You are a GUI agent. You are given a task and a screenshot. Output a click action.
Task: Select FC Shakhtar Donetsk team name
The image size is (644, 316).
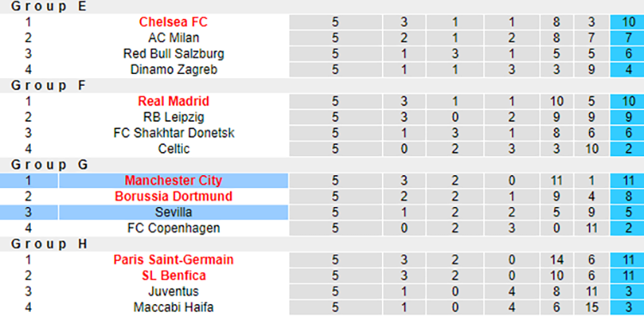[173, 133]
